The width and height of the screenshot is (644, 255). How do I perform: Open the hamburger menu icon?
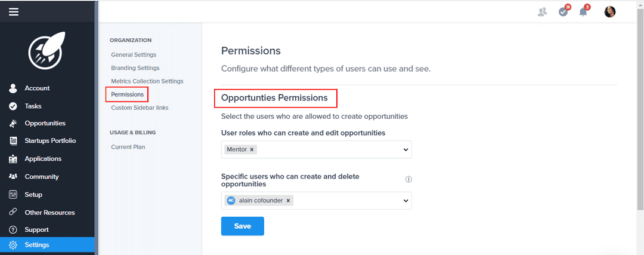click(13, 11)
